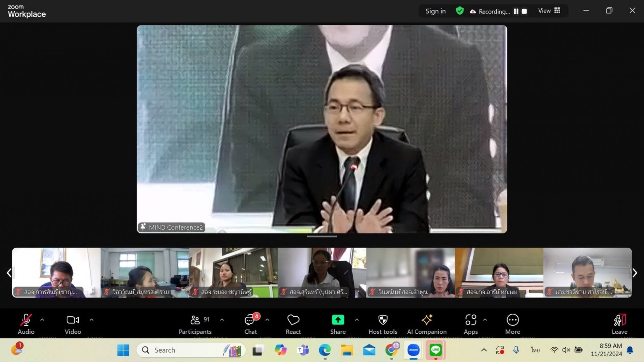644x362 pixels.
Task: Open the More options menu
Action: pyautogui.click(x=513, y=324)
